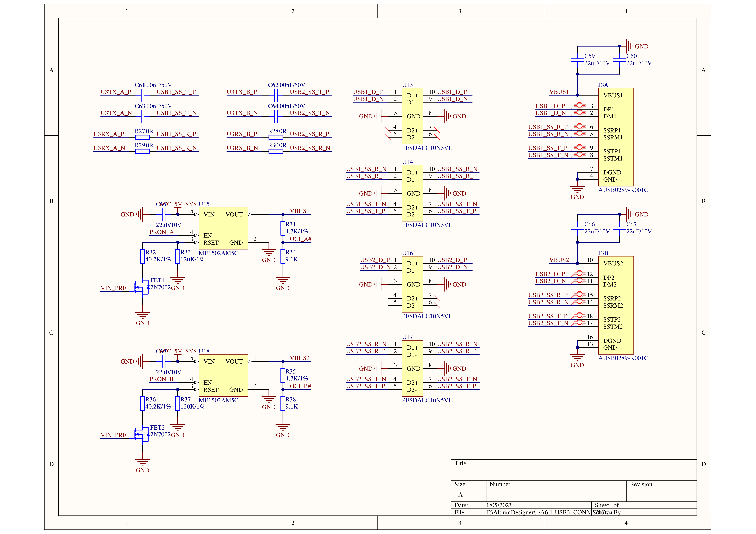Select the VIN_PRE label next to FET2
Screen dimensions: 756x534
[x=114, y=435]
